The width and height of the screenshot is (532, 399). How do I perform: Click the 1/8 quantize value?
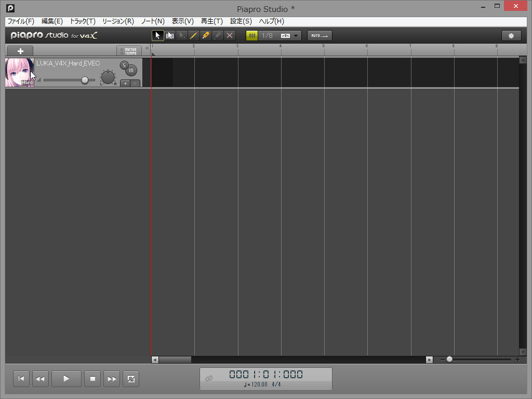pyautogui.click(x=268, y=36)
